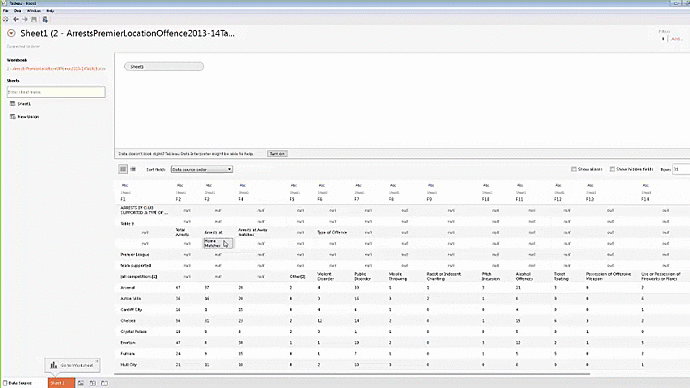Screen dimensions: 690x388
Task: Click the new dashboard icon in bottom bar
Action: (x=92, y=383)
